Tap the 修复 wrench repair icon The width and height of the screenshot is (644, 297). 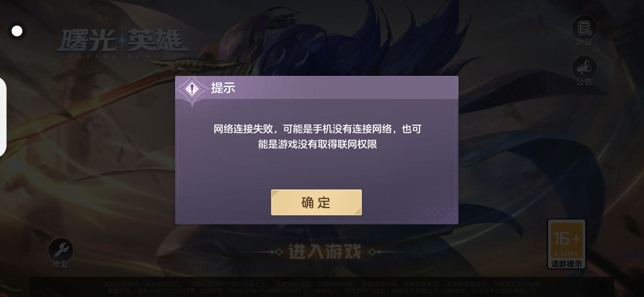tap(61, 250)
